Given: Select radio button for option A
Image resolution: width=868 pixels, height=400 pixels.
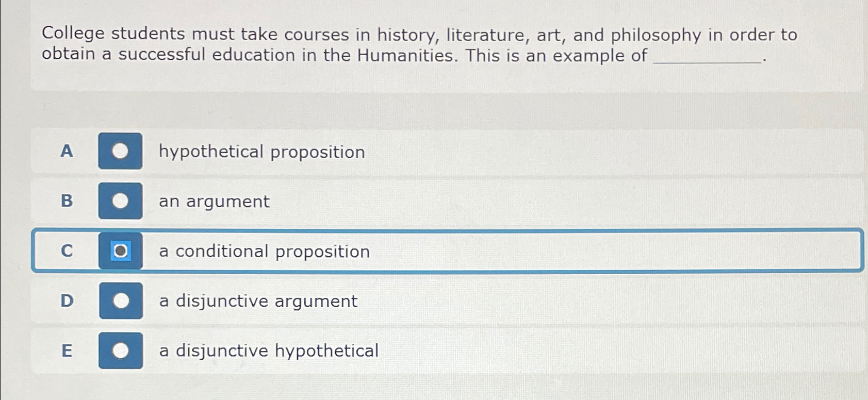Looking at the screenshot, I should tap(120, 152).
